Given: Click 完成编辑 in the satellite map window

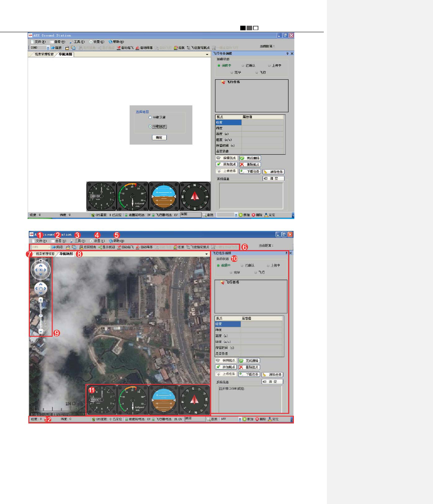Looking at the screenshot, I should coord(249,361).
